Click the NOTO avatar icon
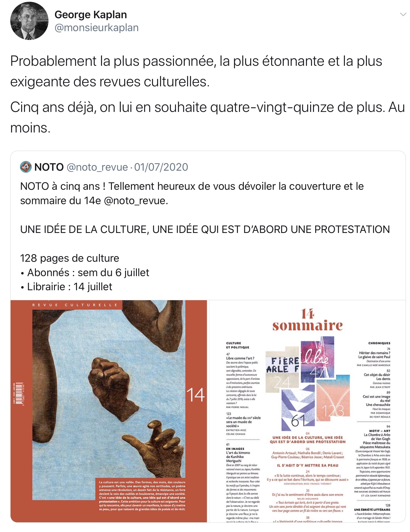This screenshot has width=410, height=532. [26, 167]
